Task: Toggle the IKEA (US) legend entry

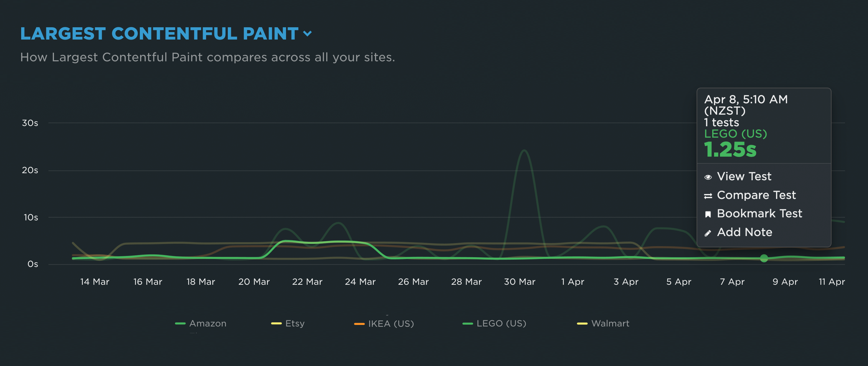Action: point(391,323)
